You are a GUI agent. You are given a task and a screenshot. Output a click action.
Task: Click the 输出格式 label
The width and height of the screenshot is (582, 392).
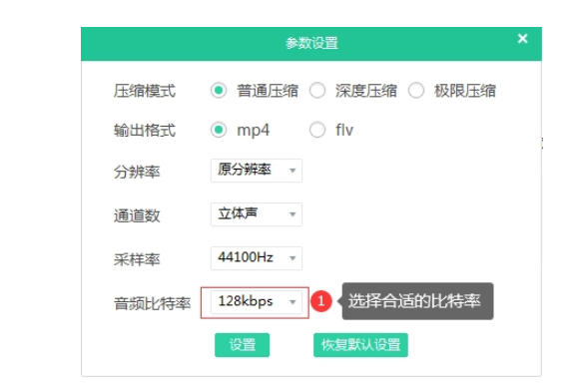(145, 131)
